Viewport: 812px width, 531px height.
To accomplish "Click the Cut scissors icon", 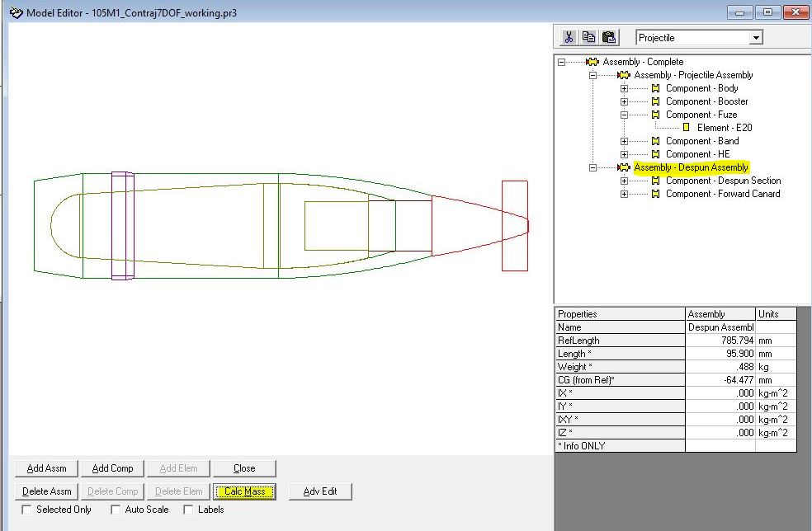I will [569, 37].
